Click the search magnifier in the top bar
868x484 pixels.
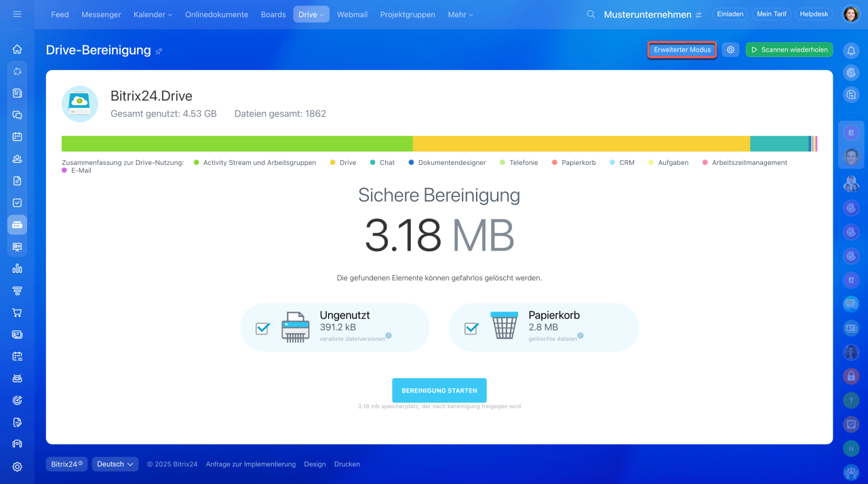(591, 14)
